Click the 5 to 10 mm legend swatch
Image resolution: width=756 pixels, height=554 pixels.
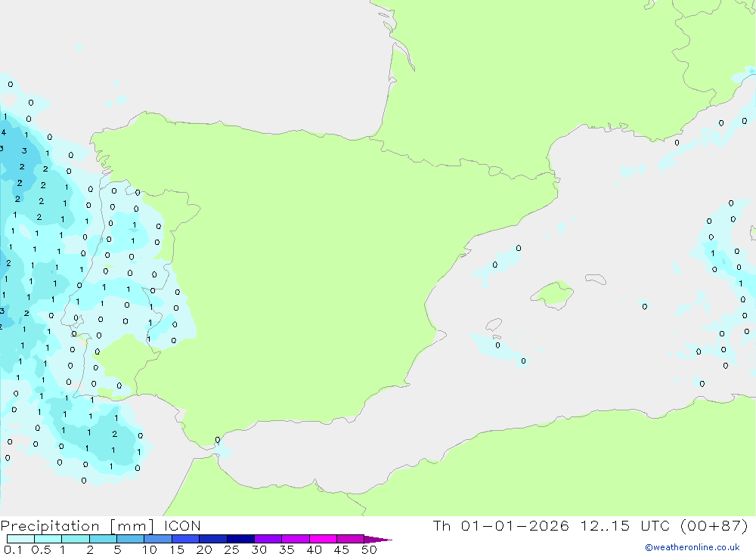coord(131,539)
